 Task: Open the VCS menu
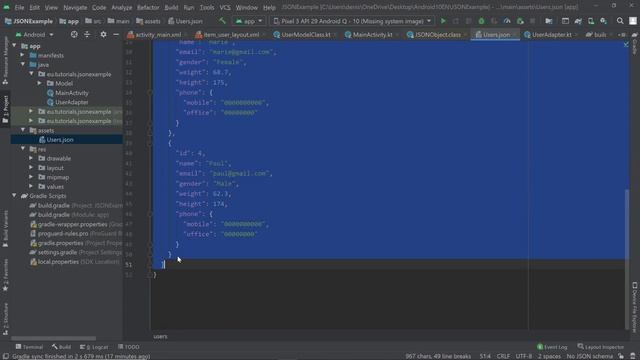(225, 7)
